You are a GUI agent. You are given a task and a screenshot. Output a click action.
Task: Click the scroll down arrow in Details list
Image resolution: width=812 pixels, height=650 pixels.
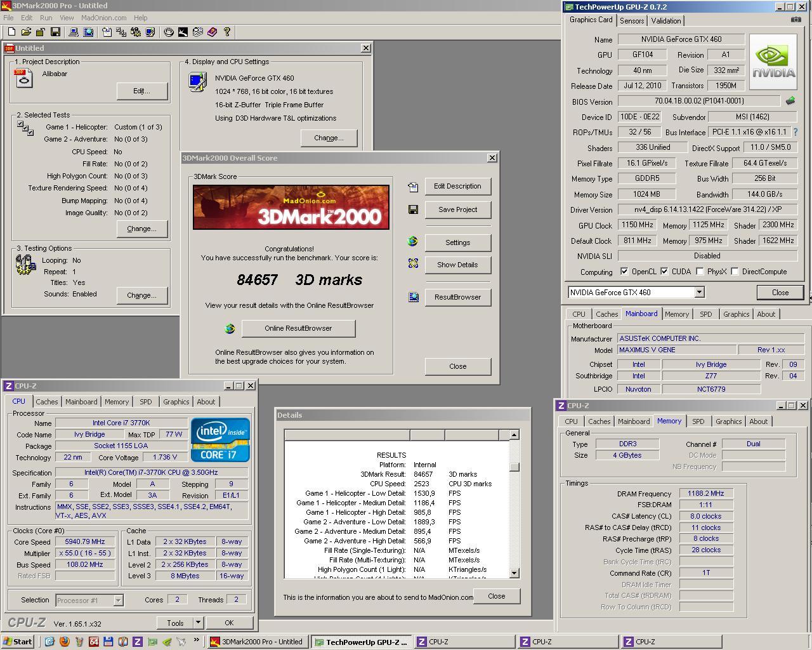point(514,573)
